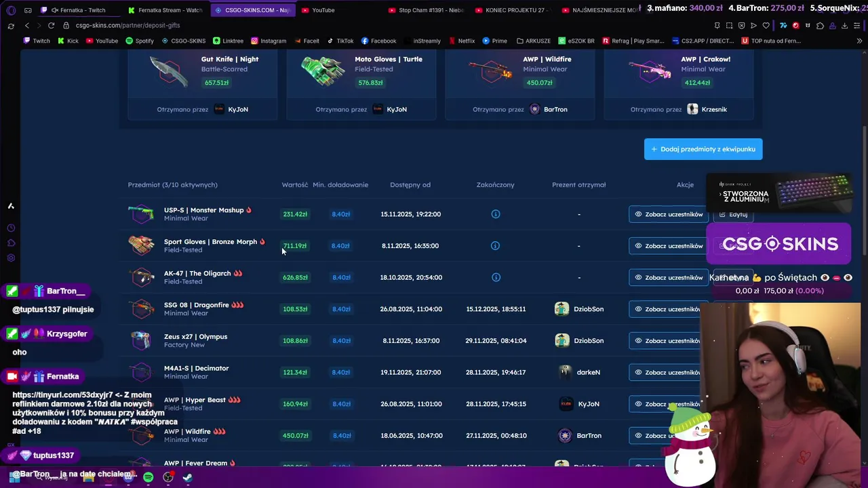868x488 pixels.
Task: Click the Dostępny od column header
Action: pos(410,184)
